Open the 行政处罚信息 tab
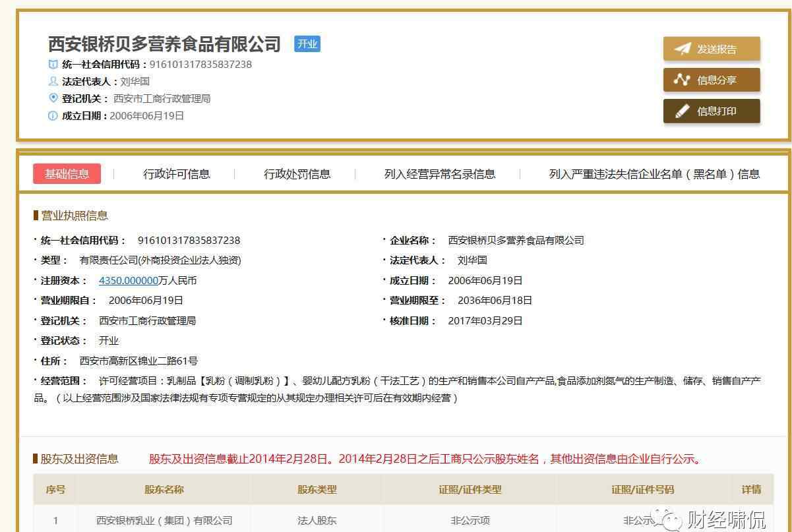The height and width of the screenshot is (532, 792). pos(297,174)
